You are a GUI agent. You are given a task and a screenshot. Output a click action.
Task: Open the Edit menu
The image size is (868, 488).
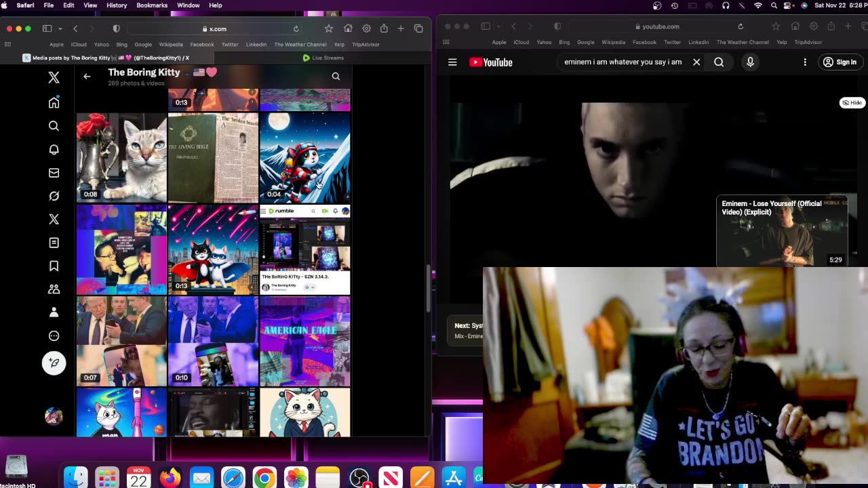point(68,5)
